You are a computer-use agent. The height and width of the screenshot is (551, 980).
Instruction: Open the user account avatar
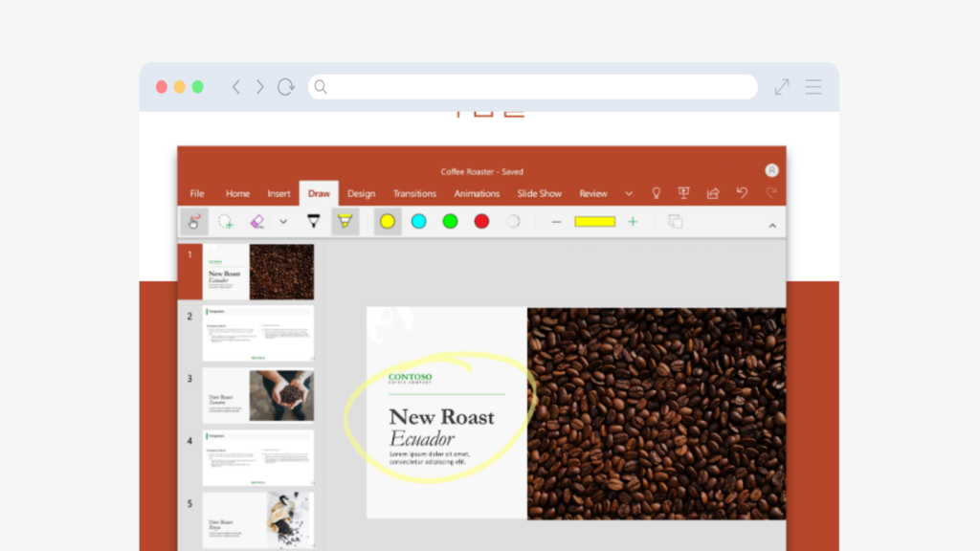pyautogui.click(x=772, y=170)
